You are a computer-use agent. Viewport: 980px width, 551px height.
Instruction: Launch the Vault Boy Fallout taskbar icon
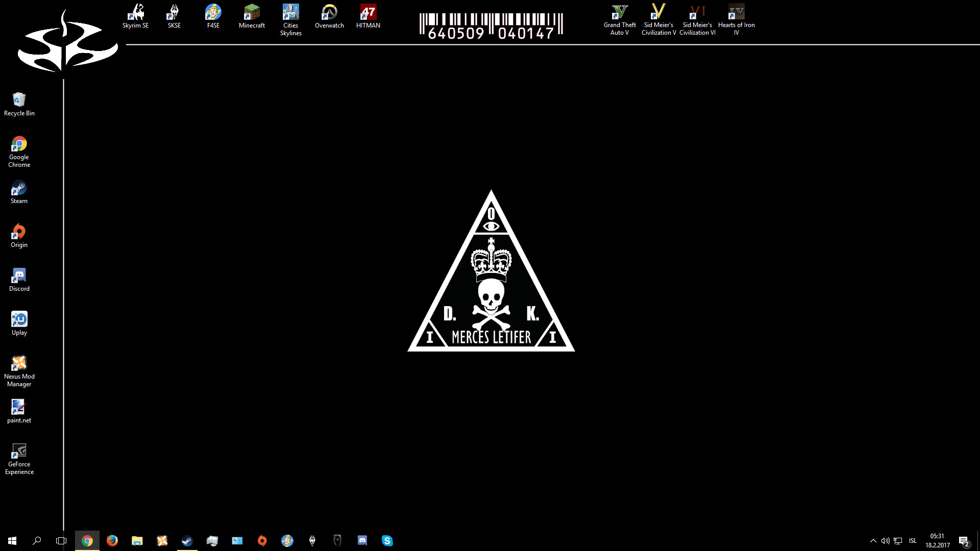287,540
